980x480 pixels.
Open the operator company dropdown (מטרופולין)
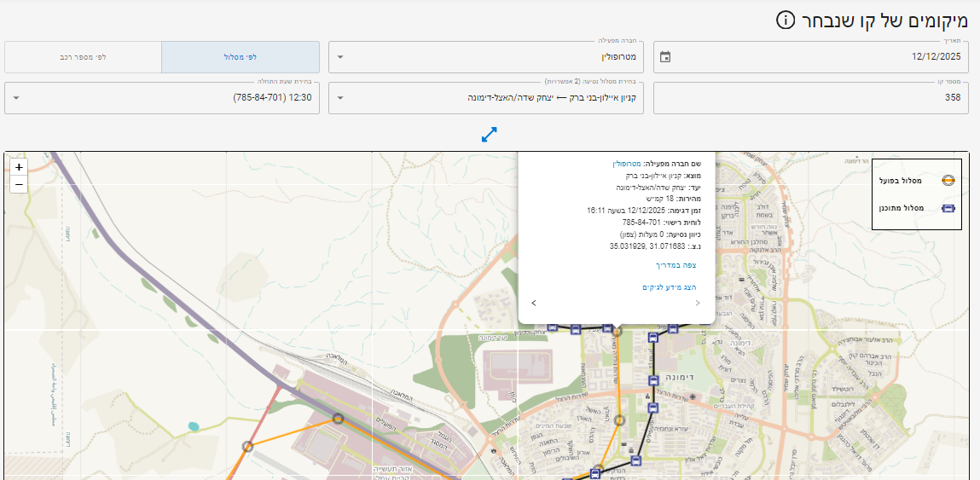click(486, 57)
